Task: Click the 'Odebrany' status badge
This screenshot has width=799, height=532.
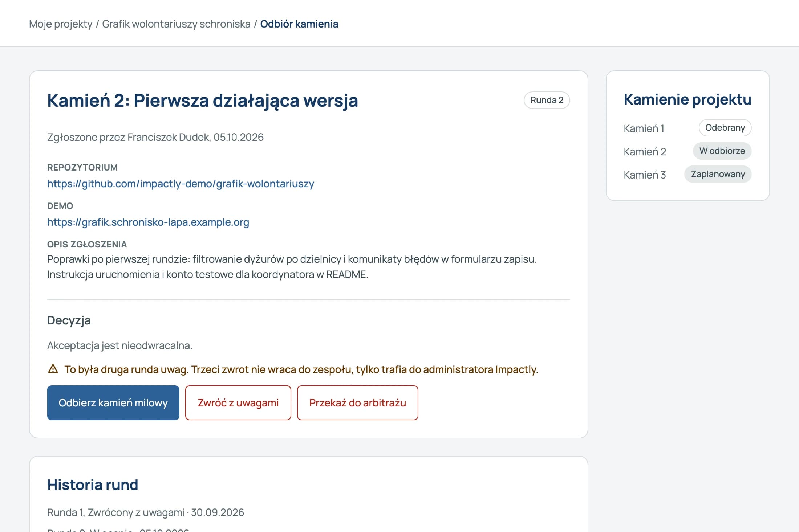Action: [725, 128]
